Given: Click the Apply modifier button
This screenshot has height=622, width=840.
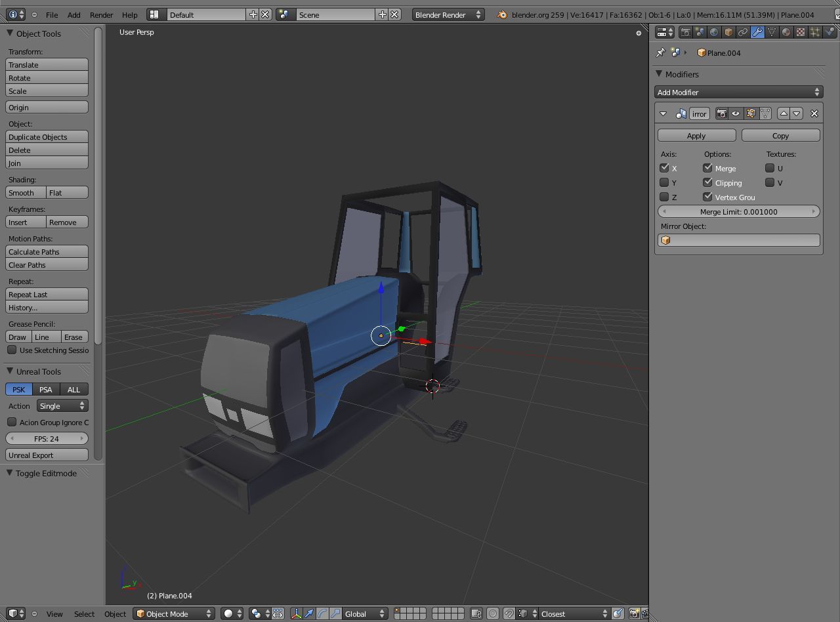Looking at the screenshot, I should click(x=696, y=135).
